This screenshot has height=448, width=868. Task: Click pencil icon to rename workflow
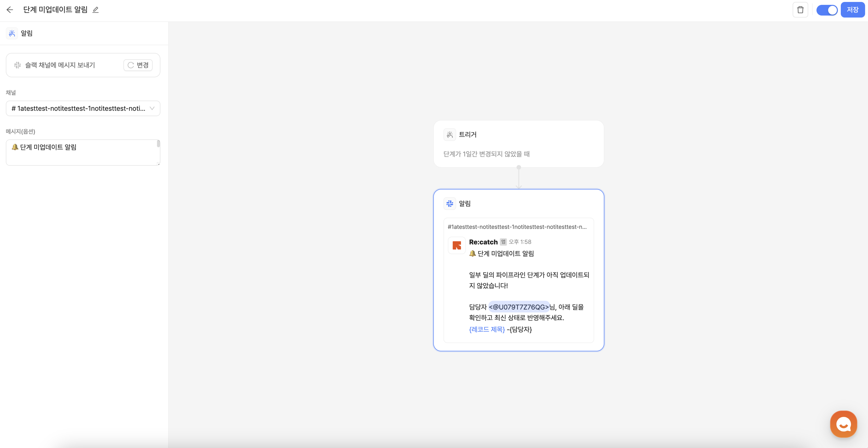[96, 10]
